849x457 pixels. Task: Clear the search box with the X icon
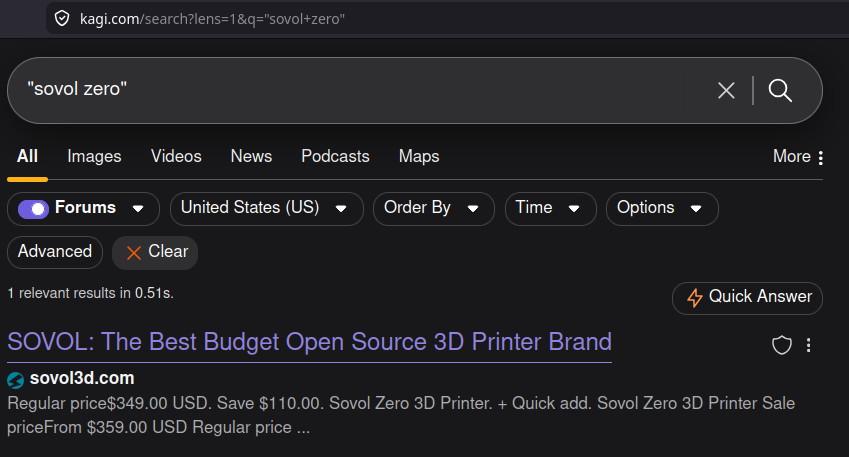(726, 90)
